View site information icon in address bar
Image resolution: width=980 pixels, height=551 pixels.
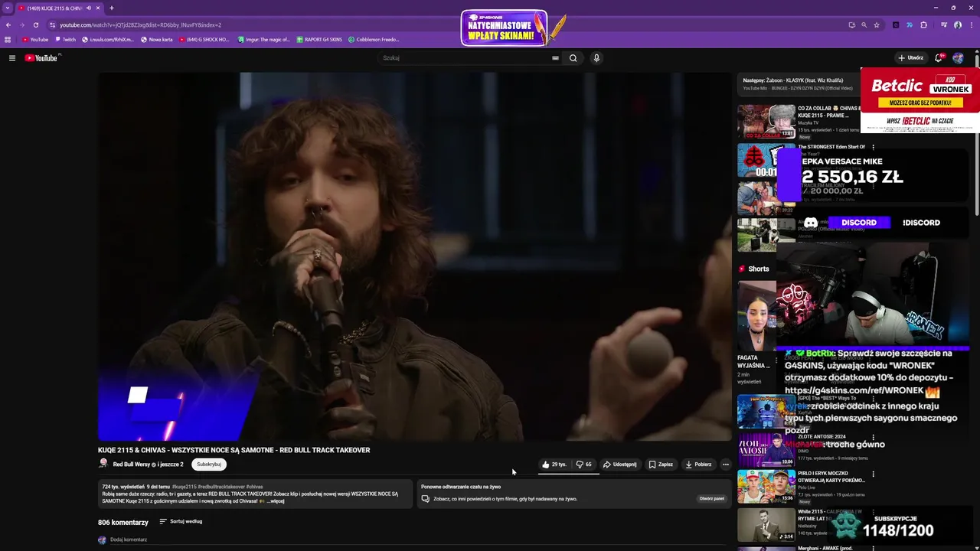tap(52, 25)
